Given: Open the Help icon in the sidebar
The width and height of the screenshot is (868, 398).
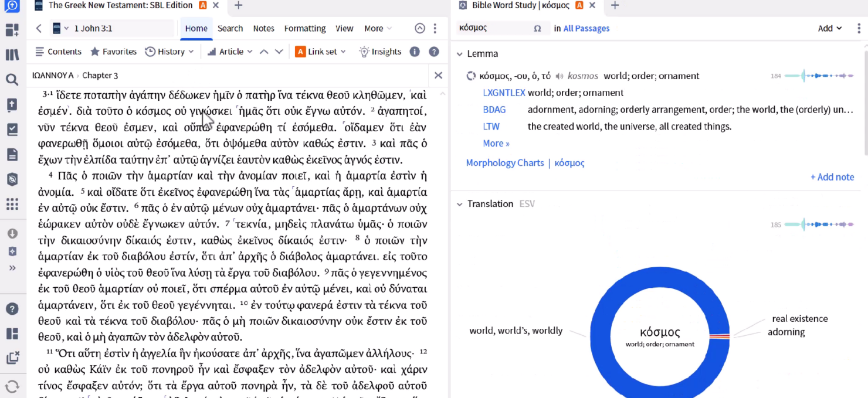Looking at the screenshot, I should pyautogui.click(x=12, y=308).
